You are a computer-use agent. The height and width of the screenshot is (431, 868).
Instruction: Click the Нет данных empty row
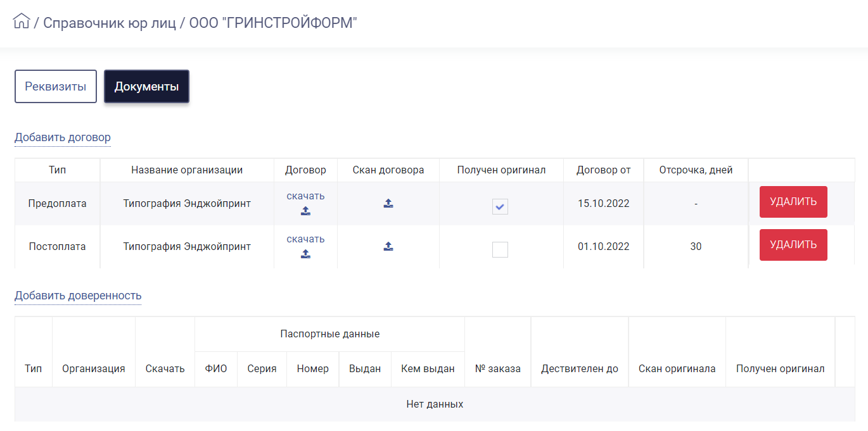click(x=435, y=404)
